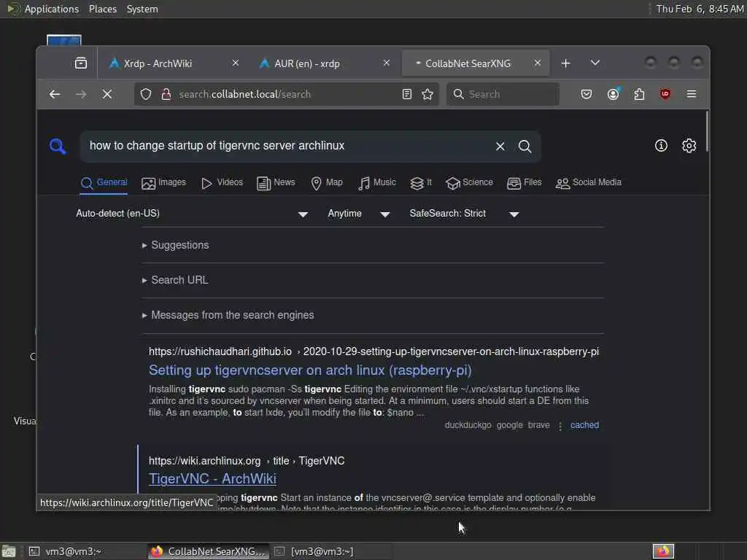Click the wiki.archlinux.org result URL
Image resolution: width=747 pixels, height=560 pixels.
(x=247, y=461)
